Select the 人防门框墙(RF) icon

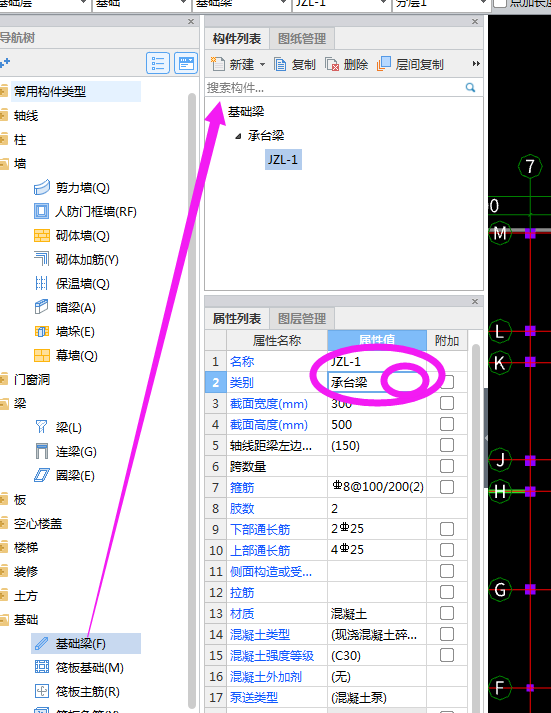(42, 211)
